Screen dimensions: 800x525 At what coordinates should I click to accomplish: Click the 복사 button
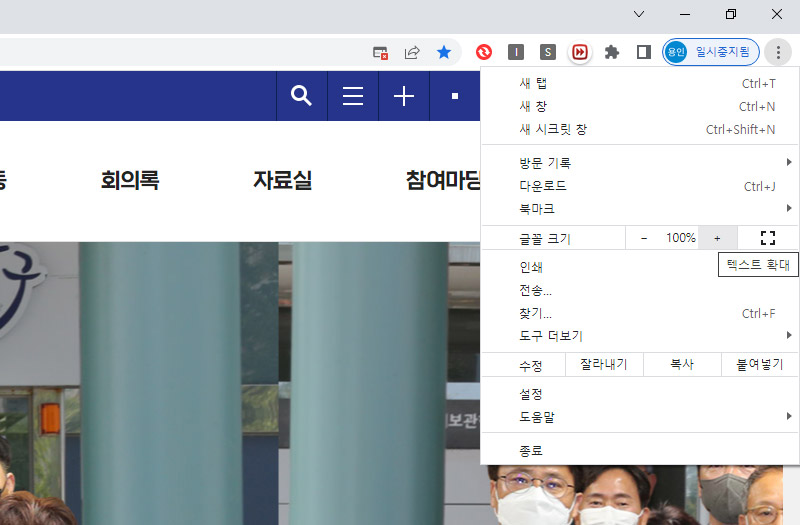tap(682, 364)
